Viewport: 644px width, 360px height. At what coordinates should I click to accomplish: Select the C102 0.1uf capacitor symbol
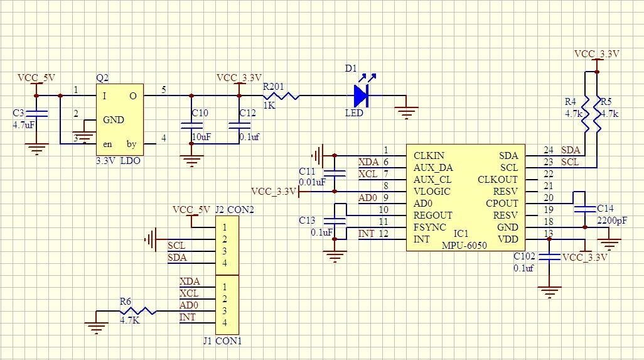point(549,257)
